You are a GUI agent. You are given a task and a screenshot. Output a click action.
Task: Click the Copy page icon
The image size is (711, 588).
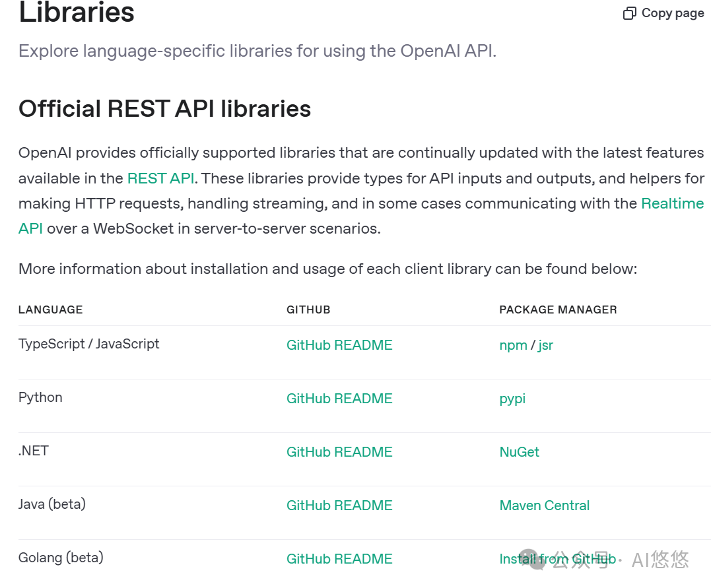point(629,13)
